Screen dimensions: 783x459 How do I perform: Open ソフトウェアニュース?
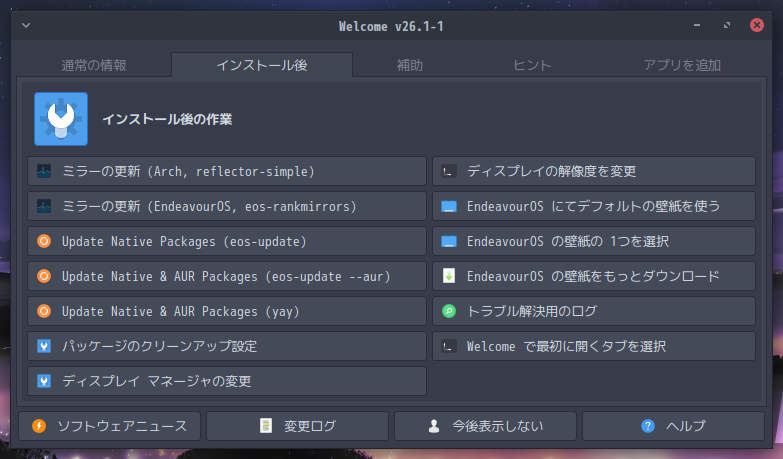(109, 426)
